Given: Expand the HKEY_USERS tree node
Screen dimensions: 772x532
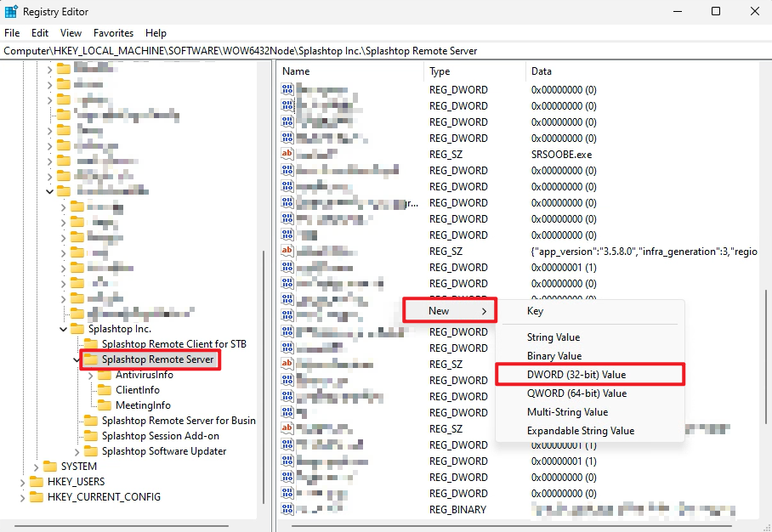Looking at the screenshot, I should point(20,481).
